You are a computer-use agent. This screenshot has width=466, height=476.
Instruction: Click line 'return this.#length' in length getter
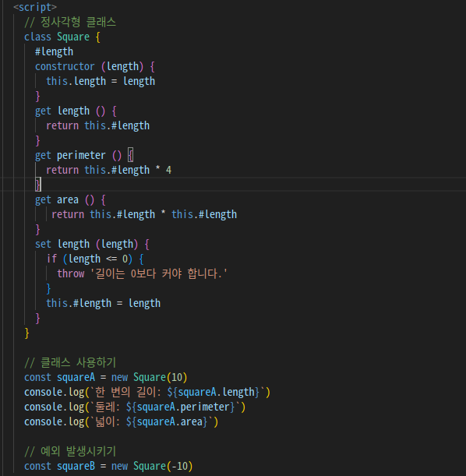coord(97,125)
